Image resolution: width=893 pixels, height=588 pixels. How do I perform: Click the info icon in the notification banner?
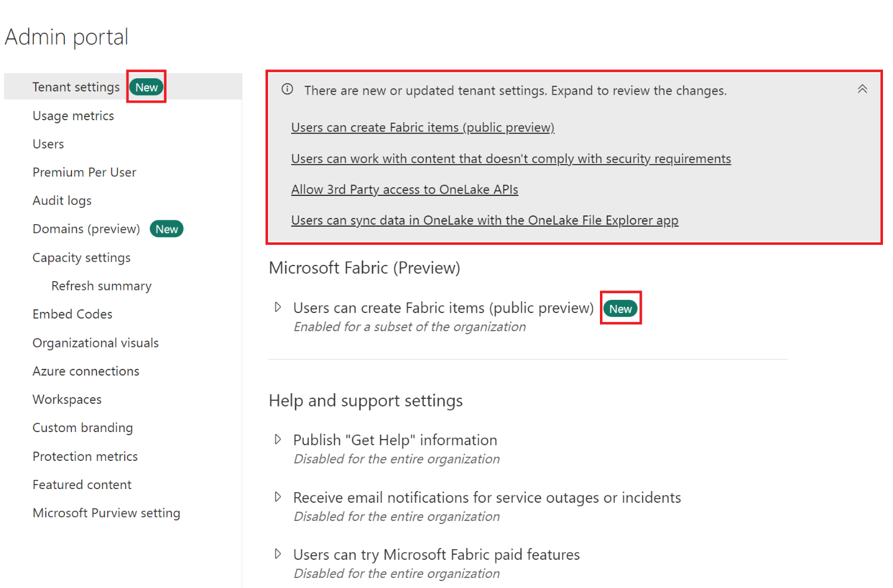pyautogui.click(x=287, y=89)
